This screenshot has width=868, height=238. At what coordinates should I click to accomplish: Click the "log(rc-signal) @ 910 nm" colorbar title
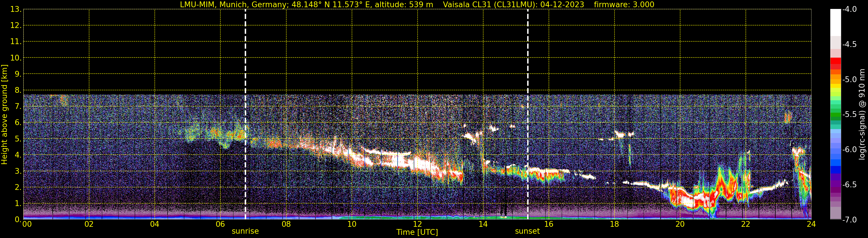(x=862, y=114)
